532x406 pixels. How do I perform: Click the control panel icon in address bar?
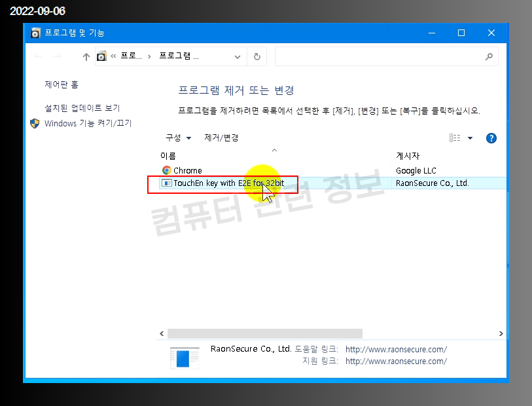101,56
